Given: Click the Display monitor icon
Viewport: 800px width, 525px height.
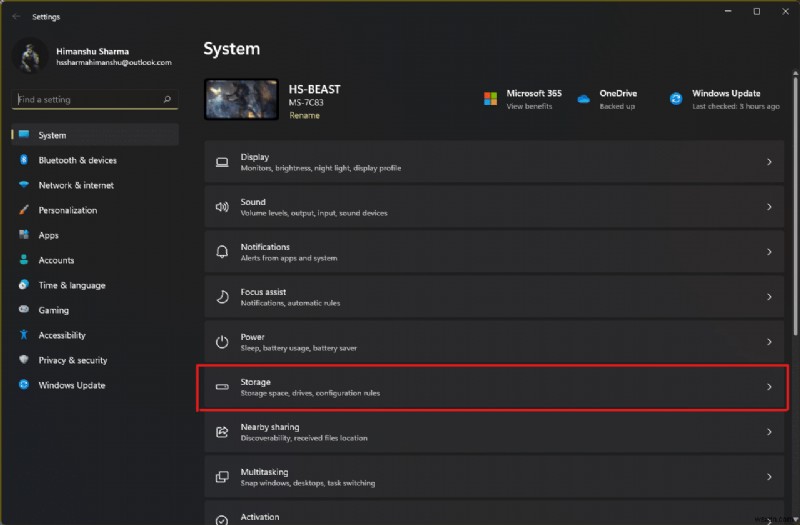Looking at the screenshot, I should point(222,162).
